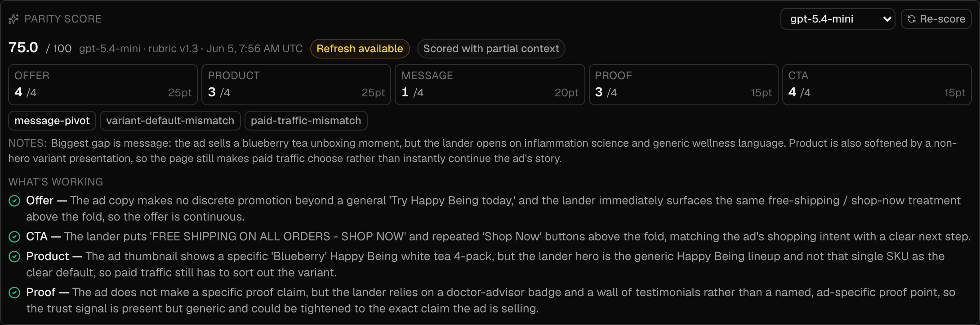Select the PRODUCT score card
This screenshot has width=980, height=325.
296,85
